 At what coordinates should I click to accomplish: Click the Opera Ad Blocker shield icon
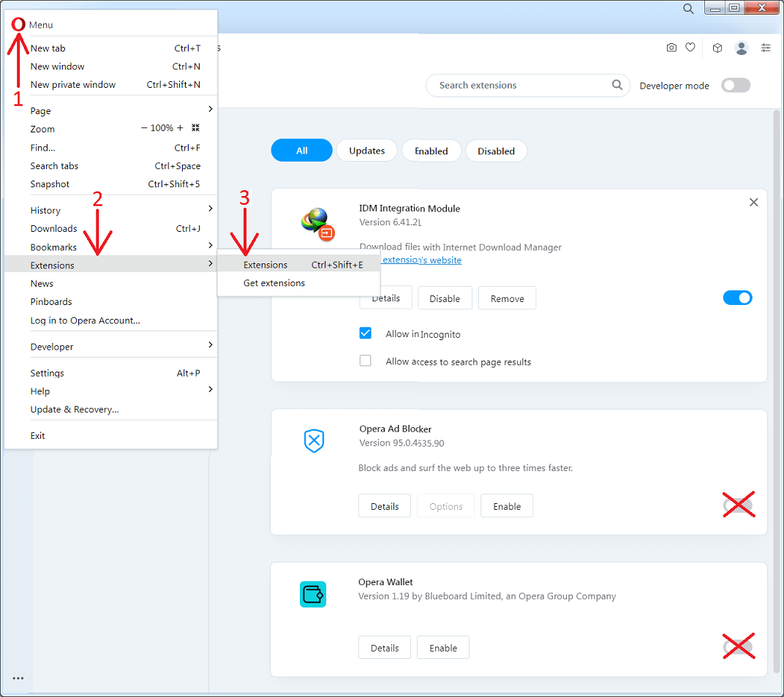pyautogui.click(x=314, y=441)
